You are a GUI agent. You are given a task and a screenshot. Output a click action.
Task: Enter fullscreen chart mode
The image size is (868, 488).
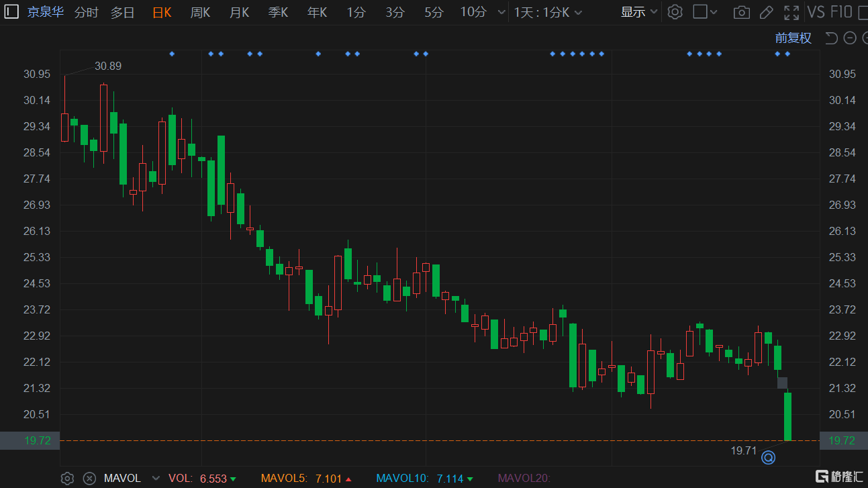tap(791, 12)
